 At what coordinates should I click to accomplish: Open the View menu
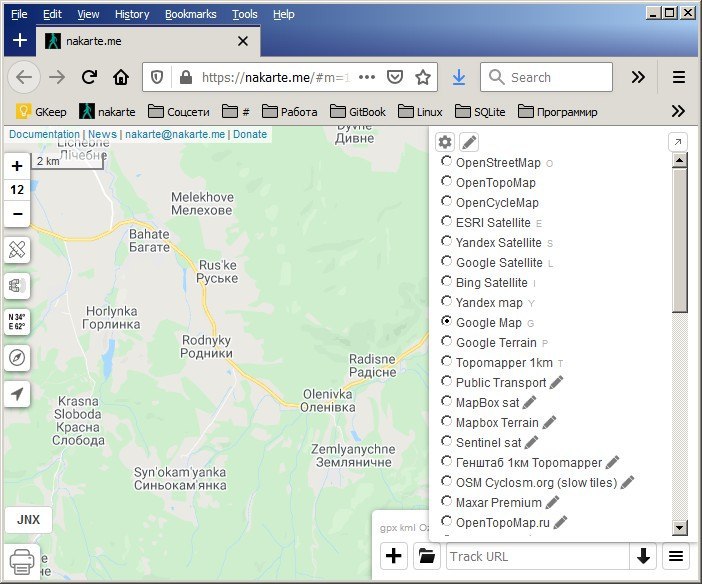[x=88, y=14]
